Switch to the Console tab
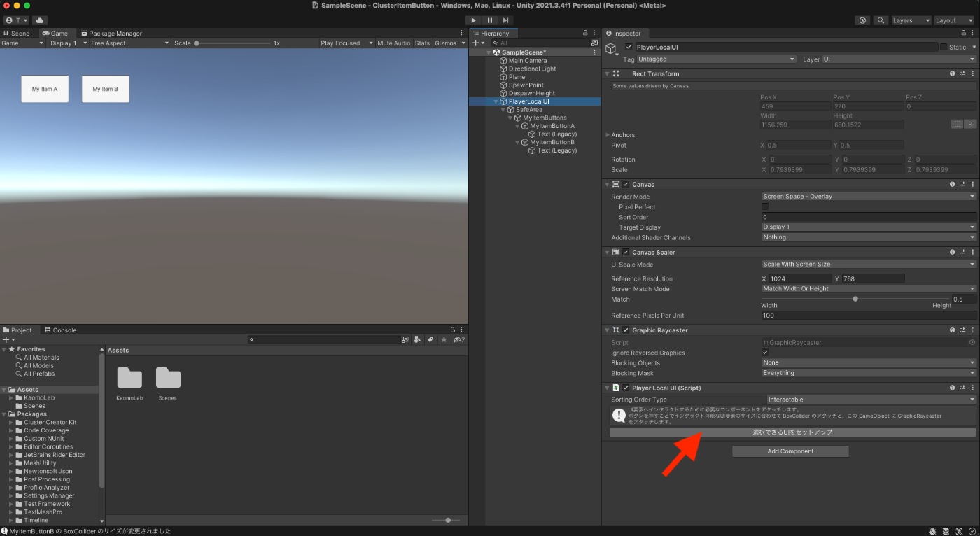980x536 pixels. click(60, 330)
